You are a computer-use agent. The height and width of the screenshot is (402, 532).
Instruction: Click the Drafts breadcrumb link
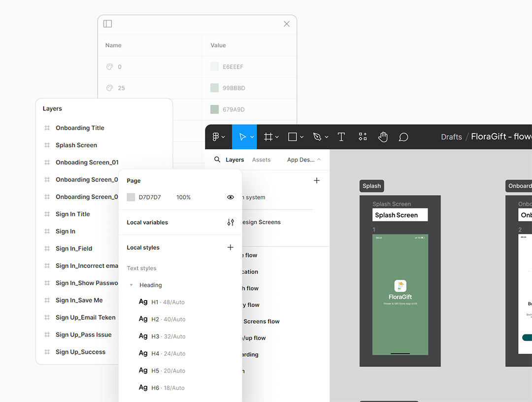pos(451,137)
